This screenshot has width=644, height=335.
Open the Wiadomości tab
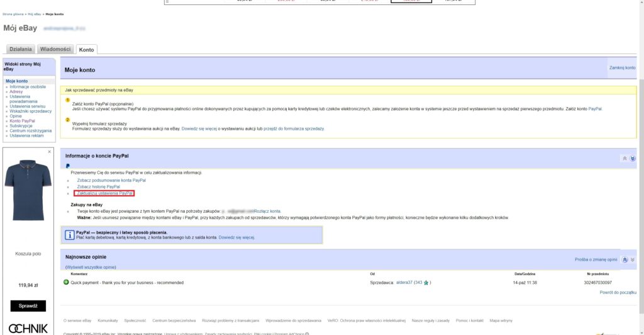pyautogui.click(x=55, y=49)
